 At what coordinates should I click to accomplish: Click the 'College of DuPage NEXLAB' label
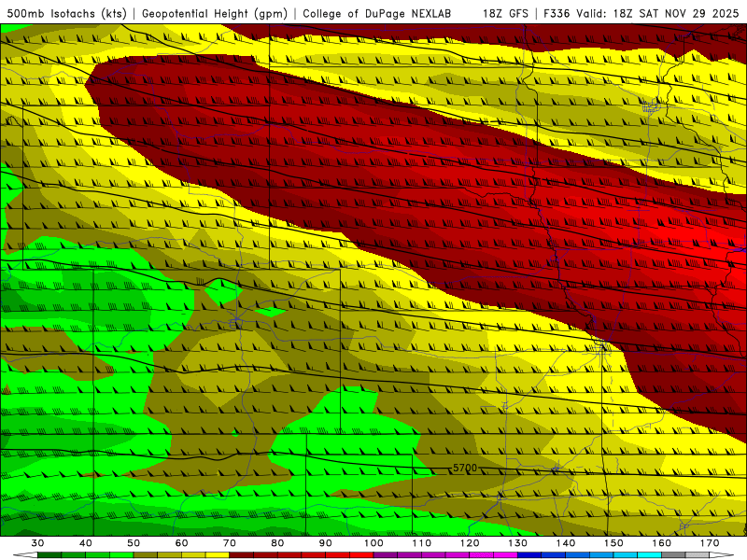pyautogui.click(x=376, y=14)
